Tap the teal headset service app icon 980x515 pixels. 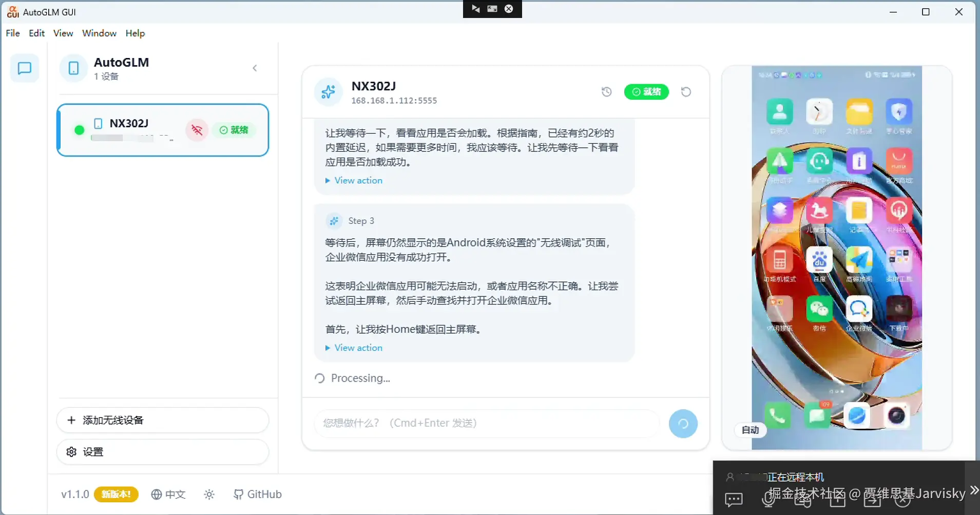click(x=819, y=161)
